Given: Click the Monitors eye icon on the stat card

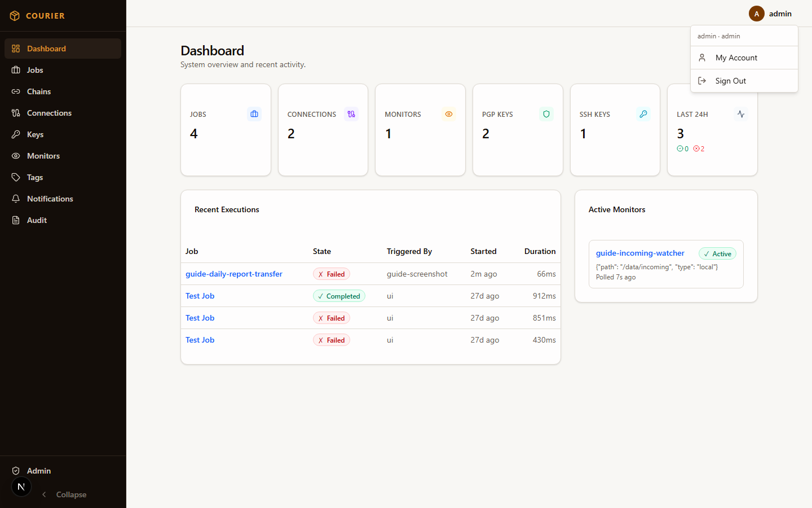Looking at the screenshot, I should tap(448, 114).
